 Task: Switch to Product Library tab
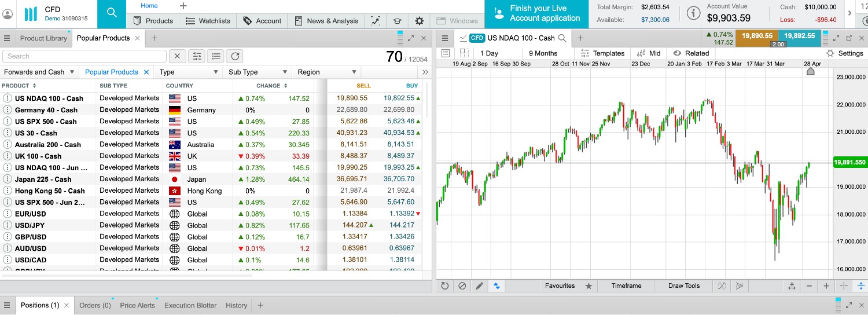coord(43,38)
